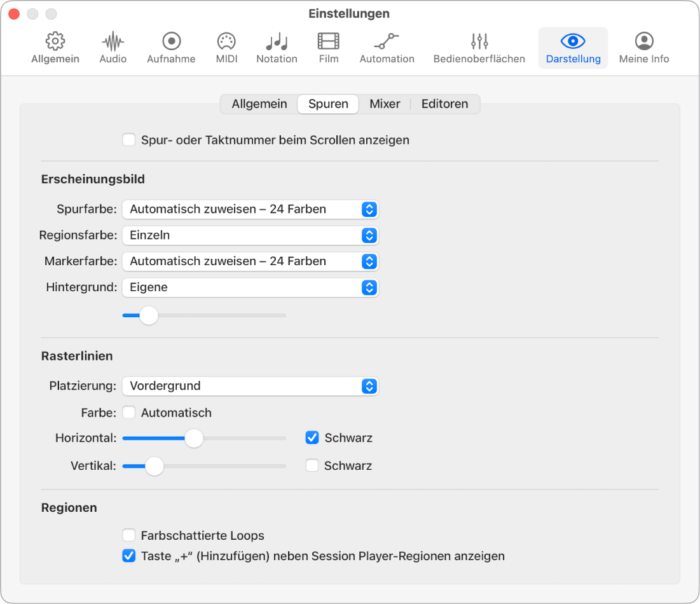The height and width of the screenshot is (604, 700).
Task: Open the Meine Info pane
Action: coord(644,48)
